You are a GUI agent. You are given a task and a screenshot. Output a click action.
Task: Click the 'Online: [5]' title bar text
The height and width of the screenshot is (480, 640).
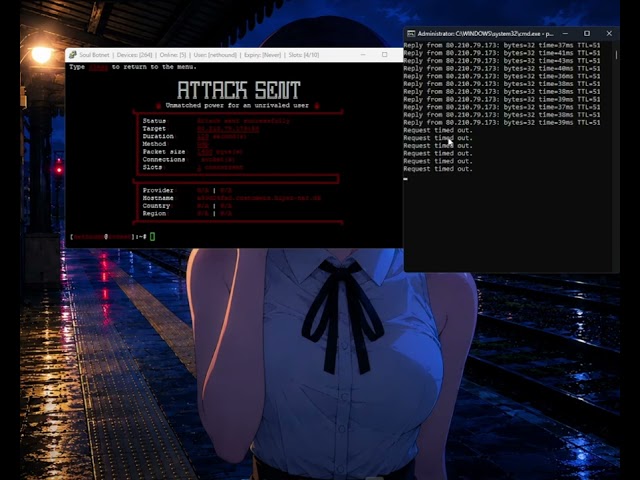[173, 55]
